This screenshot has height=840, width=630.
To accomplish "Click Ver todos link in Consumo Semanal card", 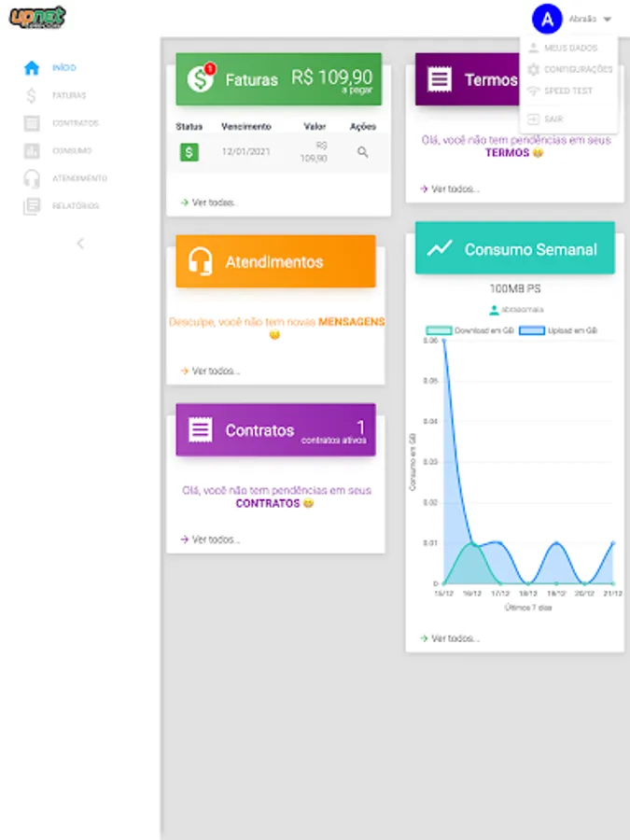I will 450,638.
